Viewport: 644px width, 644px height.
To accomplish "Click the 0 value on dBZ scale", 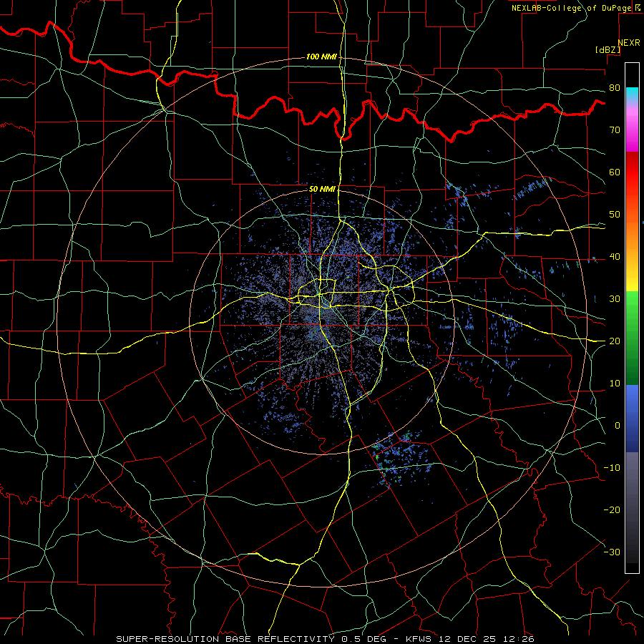I will (618, 426).
